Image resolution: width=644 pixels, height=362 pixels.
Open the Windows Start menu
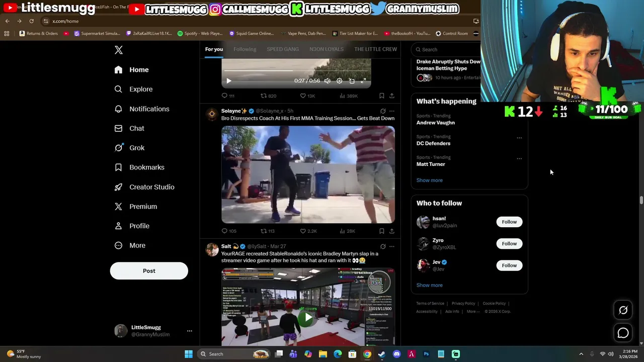coord(189,354)
